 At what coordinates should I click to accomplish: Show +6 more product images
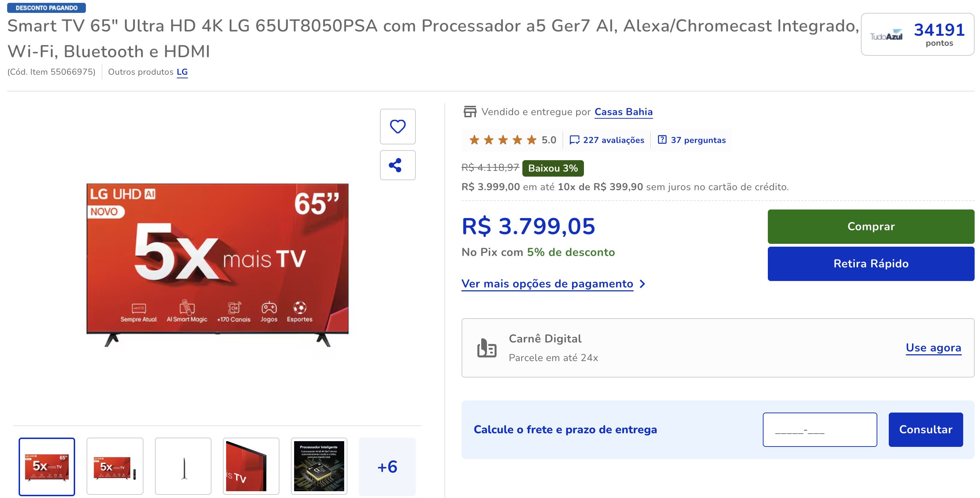tap(387, 467)
